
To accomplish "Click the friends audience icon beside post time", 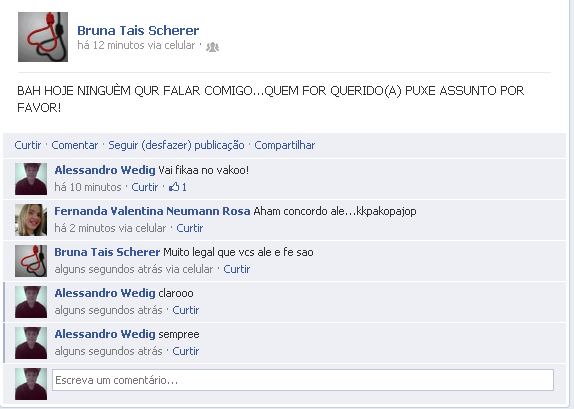I will [x=212, y=47].
